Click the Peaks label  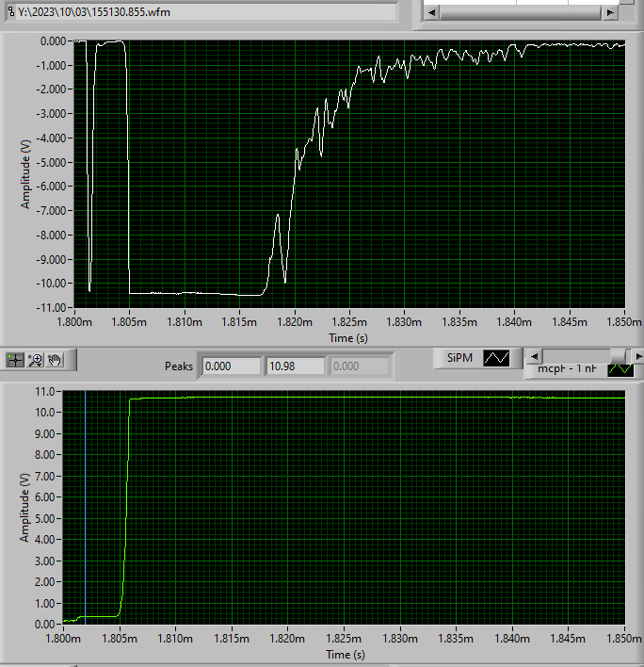coord(179,366)
